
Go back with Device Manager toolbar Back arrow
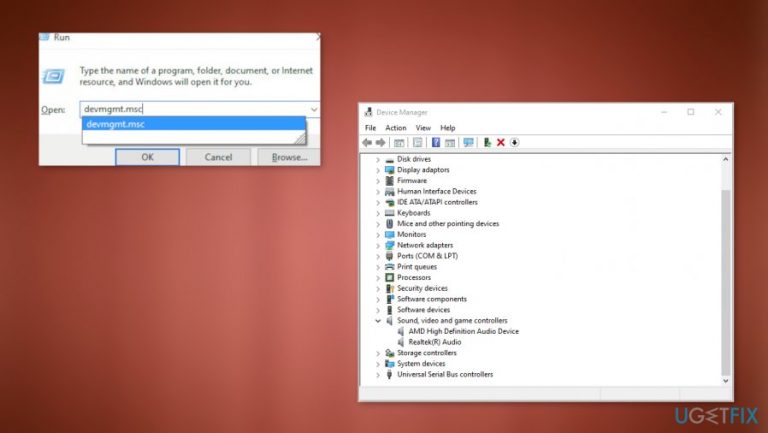(x=367, y=143)
